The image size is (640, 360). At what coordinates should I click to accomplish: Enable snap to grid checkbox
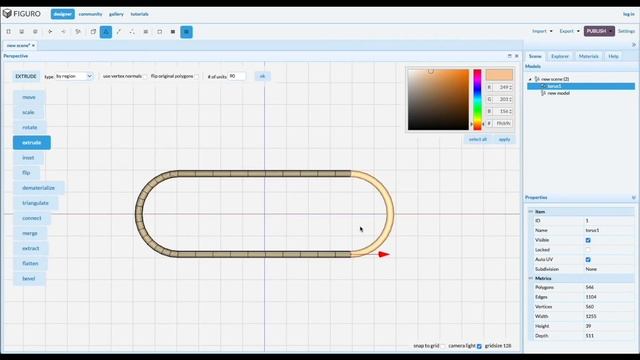click(443, 346)
